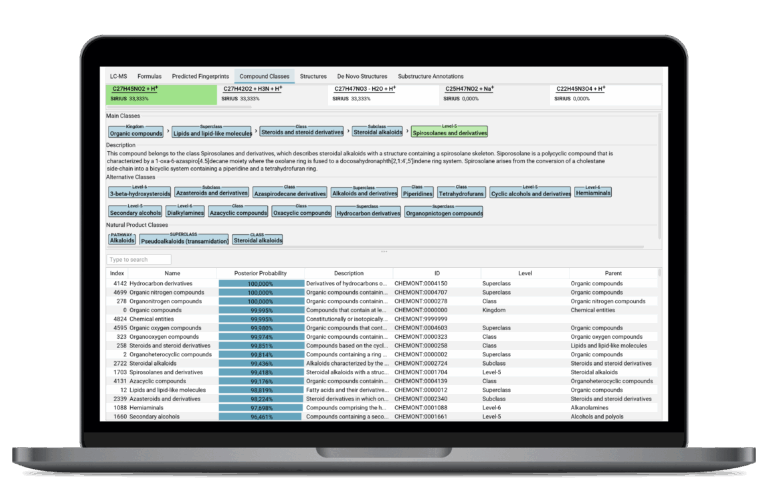The image size is (768, 488).
Task: Click the Spirosolanes and derivatives Level-5 chip
Action: (x=449, y=131)
